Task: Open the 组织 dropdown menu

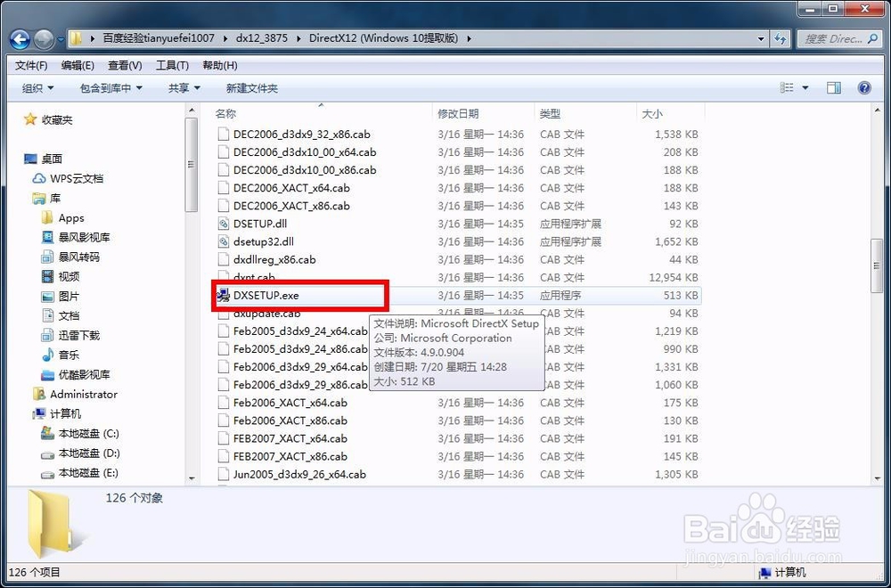Action: coord(37,87)
